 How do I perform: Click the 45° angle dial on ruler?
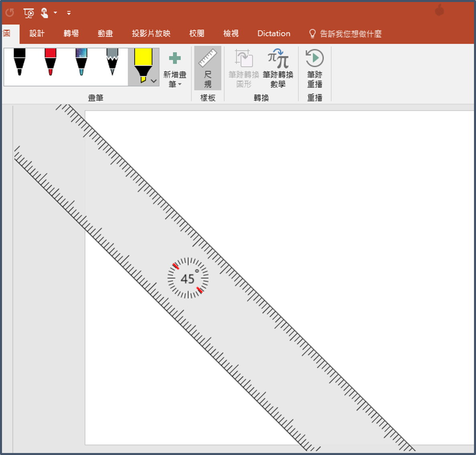coord(188,278)
